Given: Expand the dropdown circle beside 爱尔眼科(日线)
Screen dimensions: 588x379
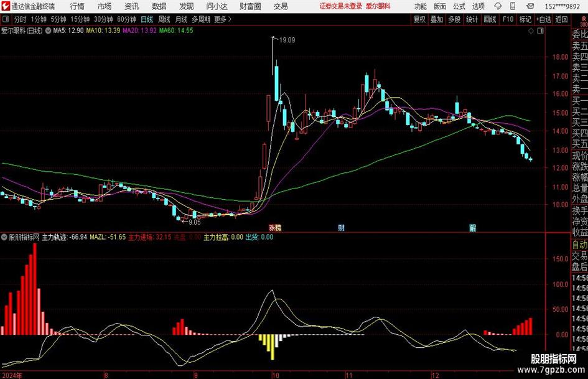Looking at the screenshot, I should (49, 31).
